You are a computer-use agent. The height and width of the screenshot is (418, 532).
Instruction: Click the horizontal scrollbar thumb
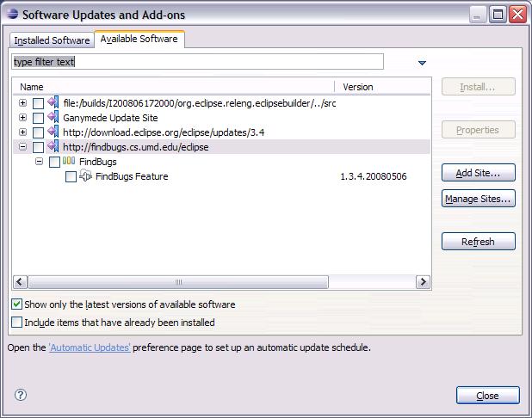point(178,282)
